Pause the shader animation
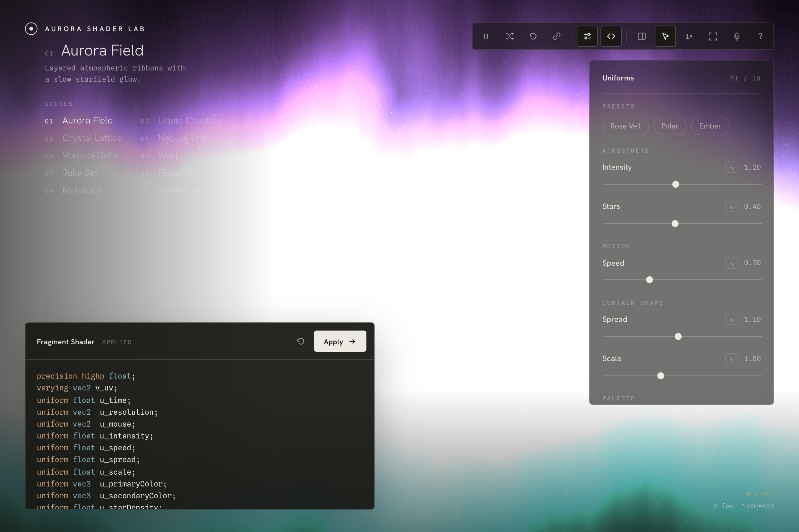The height and width of the screenshot is (532, 799). coord(486,36)
